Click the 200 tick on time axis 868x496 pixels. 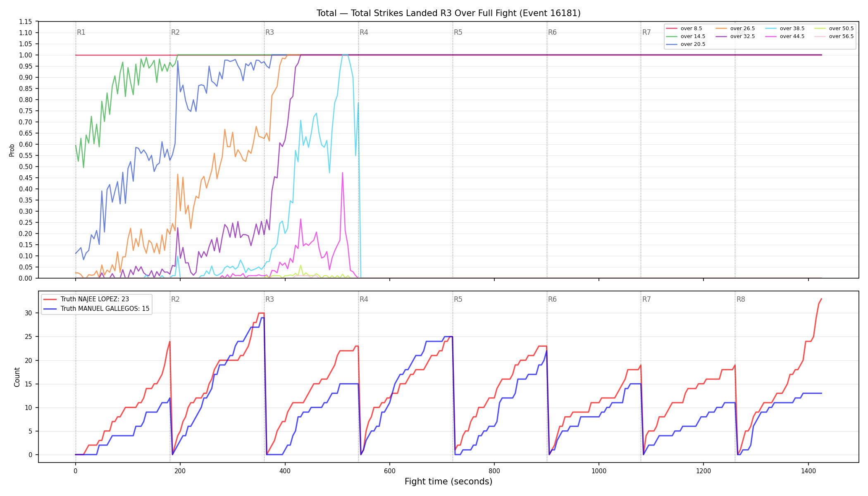coord(180,470)
